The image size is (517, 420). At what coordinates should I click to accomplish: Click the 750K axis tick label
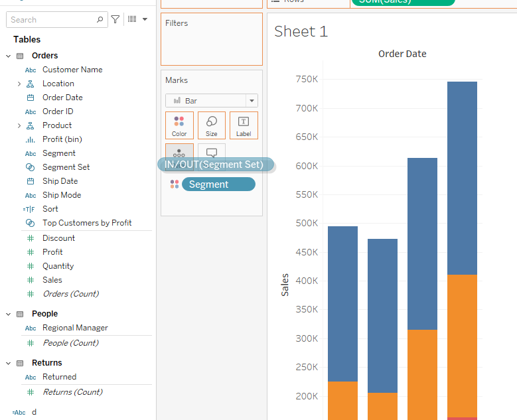point(307,79)
